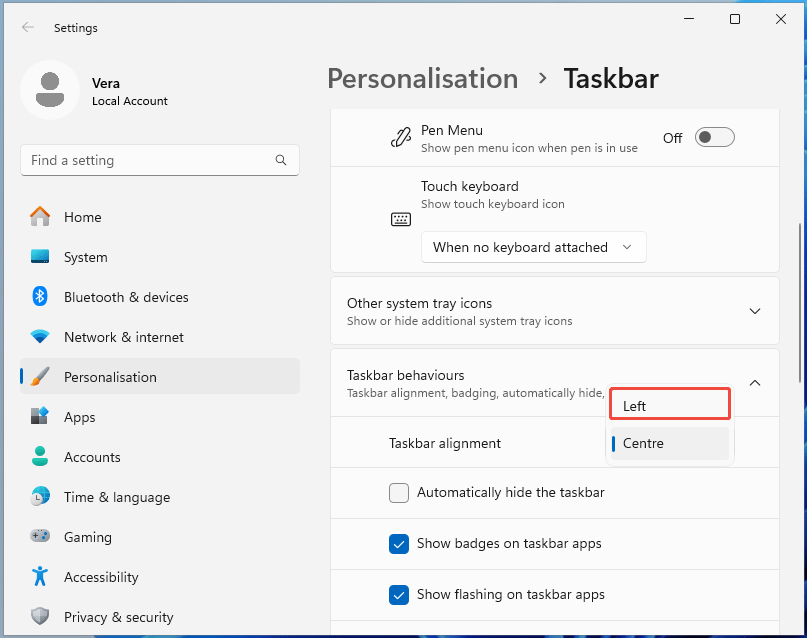The width and height of the screenshot is (807, 638).
Task: Click the Bluetooth & devices icon
Action: coord(40,297)
